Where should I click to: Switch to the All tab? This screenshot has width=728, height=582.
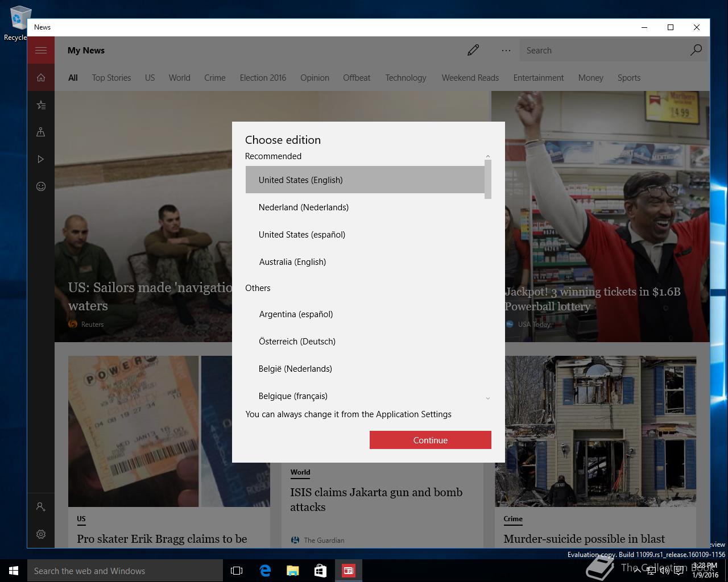[73, 78]
